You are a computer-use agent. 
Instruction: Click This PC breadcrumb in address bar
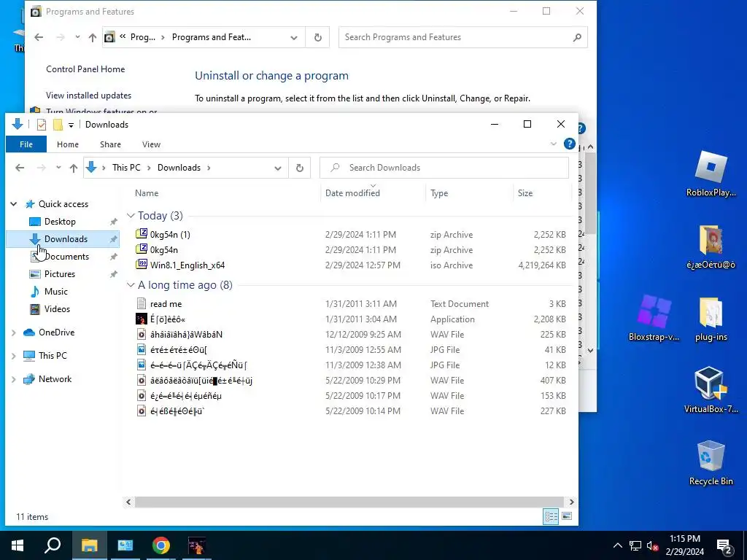coord(126,168)
